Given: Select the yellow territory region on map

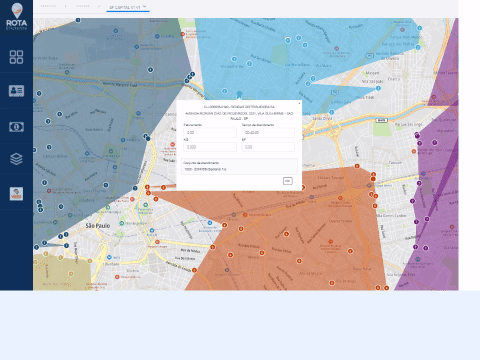Looking at the screenshot, I should pyautogui.click(x=62, y=272).
